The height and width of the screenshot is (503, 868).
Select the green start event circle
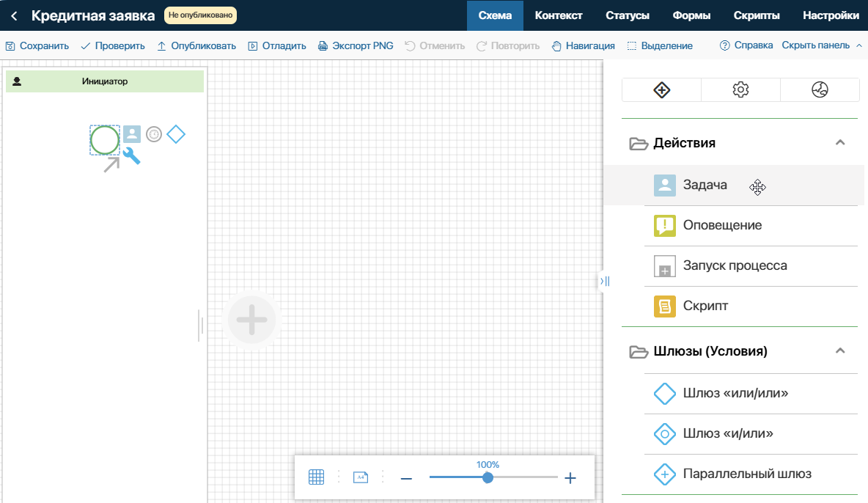(105, 140)
